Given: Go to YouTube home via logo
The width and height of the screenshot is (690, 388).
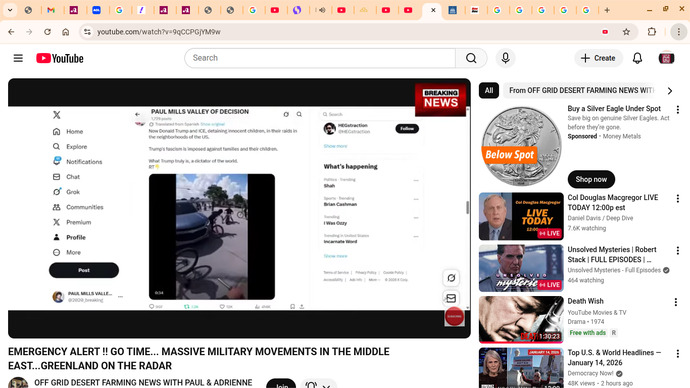Looking at the screenshot, I should click(60, 58).
